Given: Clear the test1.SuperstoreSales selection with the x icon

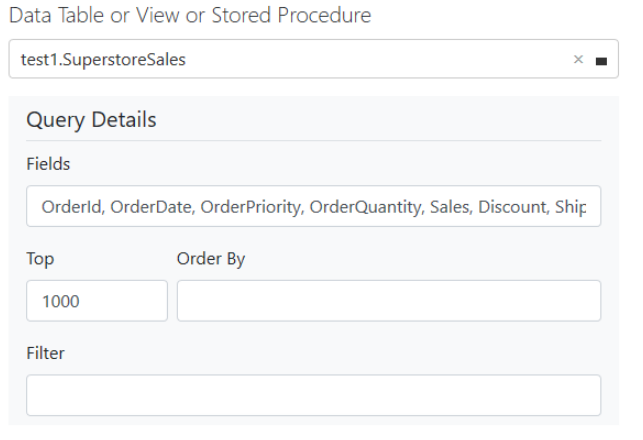Looking at the screenshot, I should [578, 59].
